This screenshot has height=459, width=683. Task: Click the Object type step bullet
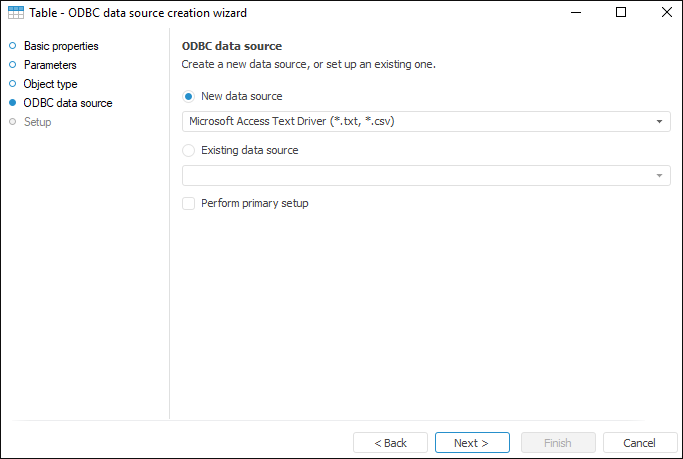click(x=12, y=84)
